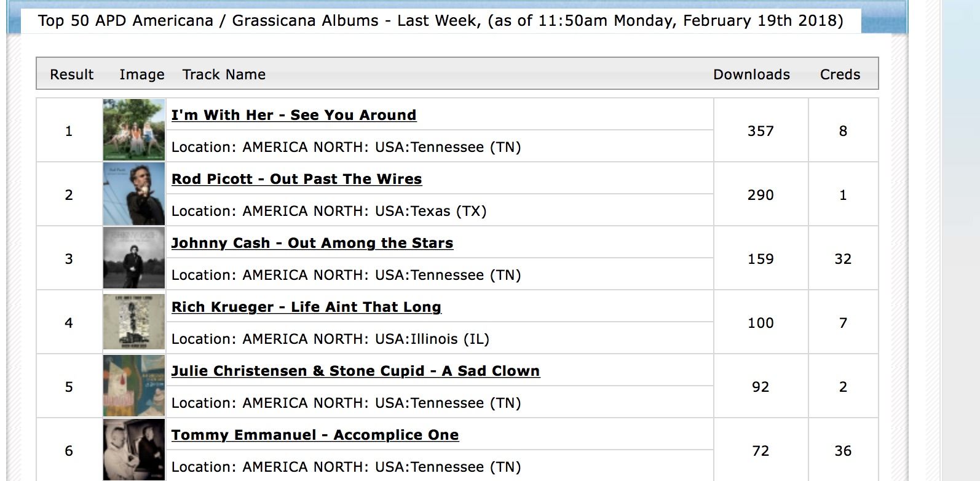This screenshot has height=481, width=980.
Task: Open the Rich Krueger album cover image
Action: (134, 322)
